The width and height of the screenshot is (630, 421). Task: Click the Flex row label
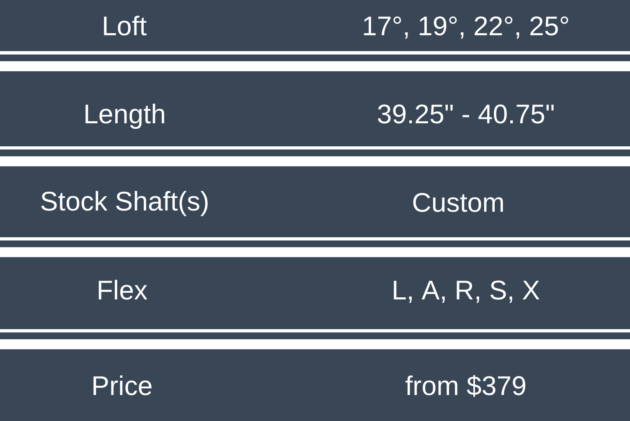(x=122, y=291)
